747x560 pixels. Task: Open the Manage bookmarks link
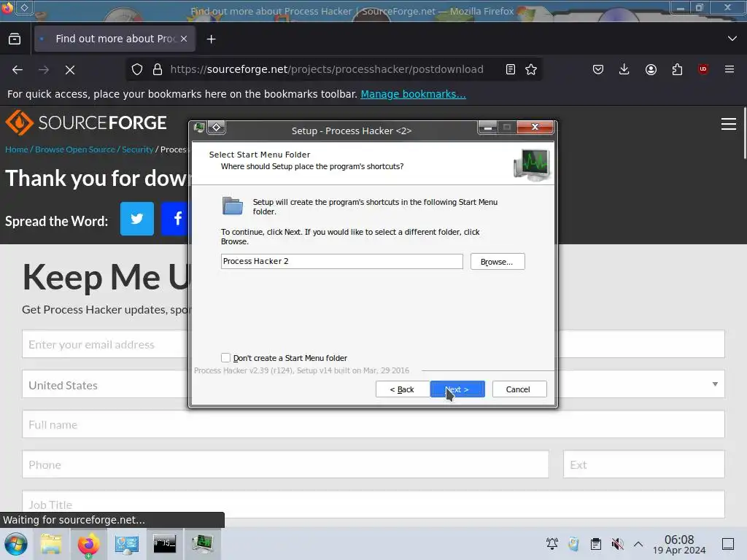(x=413, y=94)
